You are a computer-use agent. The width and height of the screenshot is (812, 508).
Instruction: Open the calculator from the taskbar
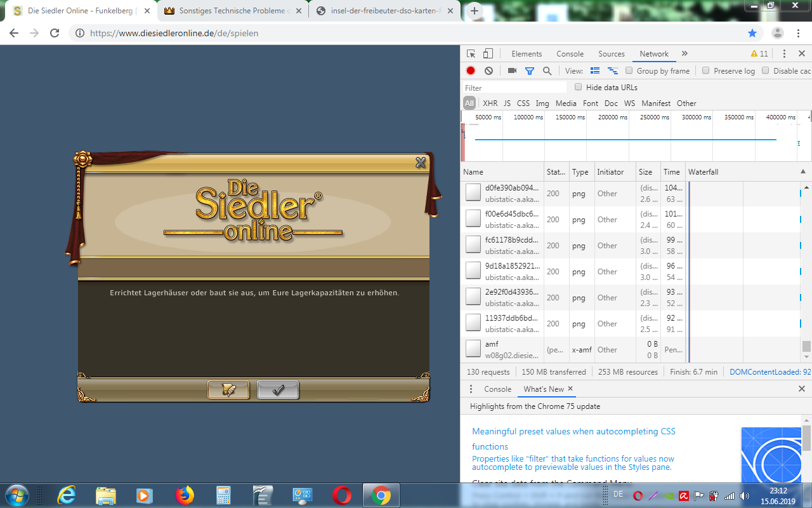tap(224, 495)
